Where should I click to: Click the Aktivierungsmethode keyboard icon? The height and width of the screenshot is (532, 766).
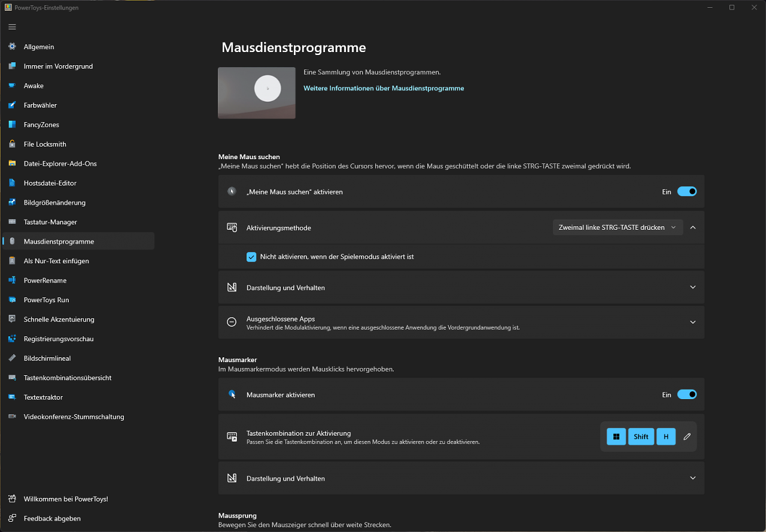click(232, 227)
